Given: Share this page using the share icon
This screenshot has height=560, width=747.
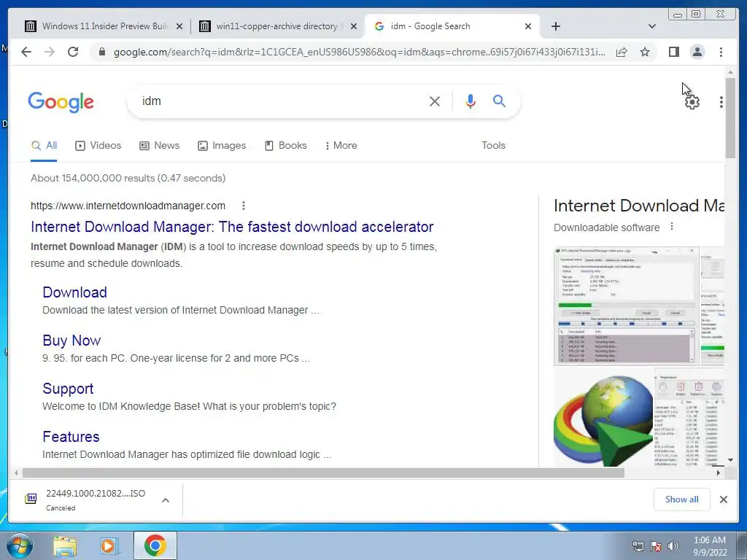Looking at the screenshot, I should (622, 52).
